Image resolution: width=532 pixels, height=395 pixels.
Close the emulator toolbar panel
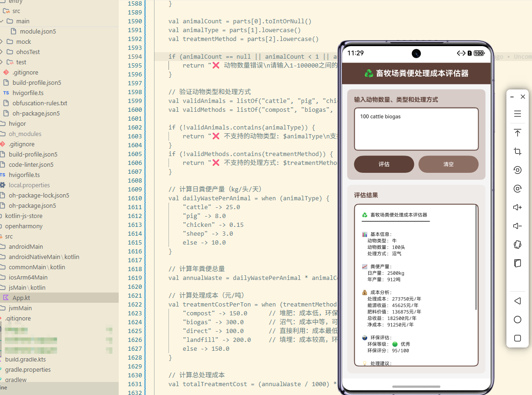[523, 97]
